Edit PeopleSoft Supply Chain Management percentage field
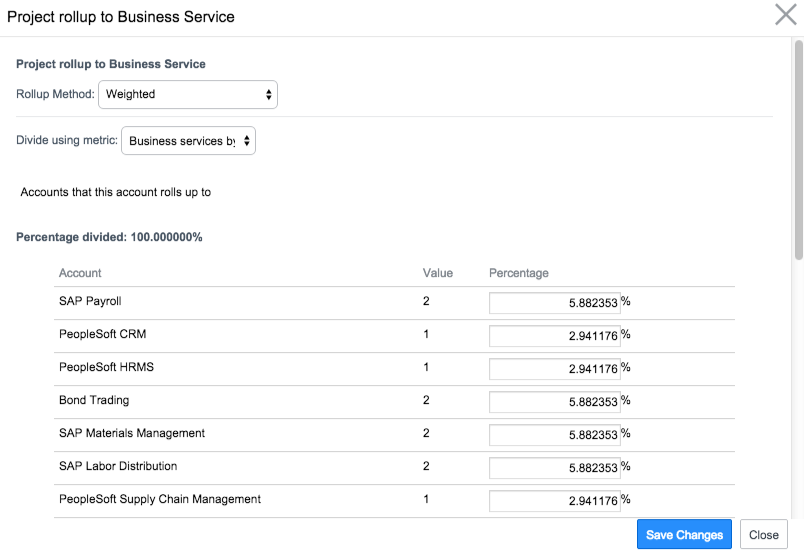The image size is (804, 560). tap(555, 501)
